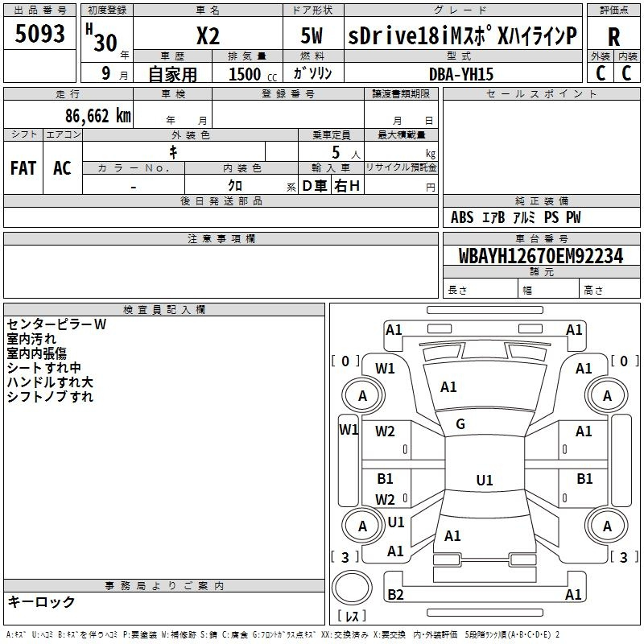Click the front-left wheel circle marked A
644x644 pixels.
click(x=362, y=395)
